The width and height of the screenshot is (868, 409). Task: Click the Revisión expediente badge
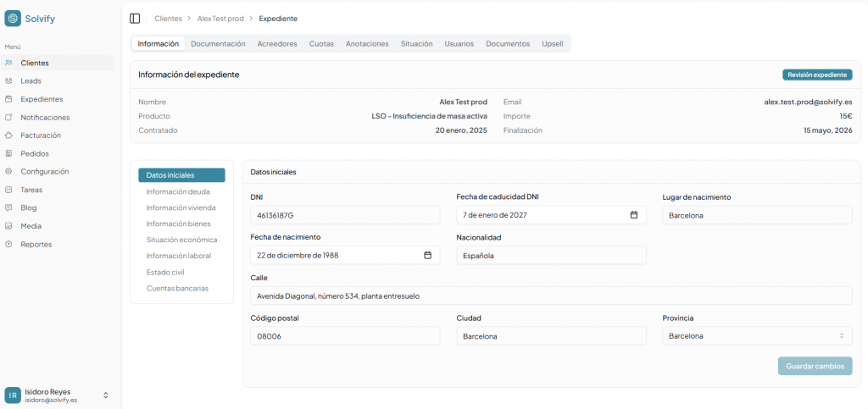[x=816, y=75]
